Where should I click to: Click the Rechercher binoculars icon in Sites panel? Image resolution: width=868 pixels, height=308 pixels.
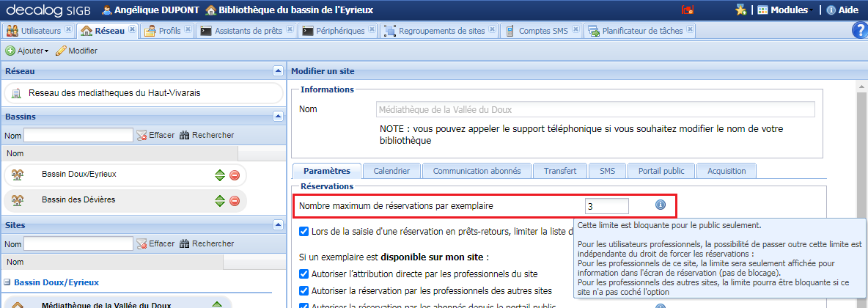[185, 243]
